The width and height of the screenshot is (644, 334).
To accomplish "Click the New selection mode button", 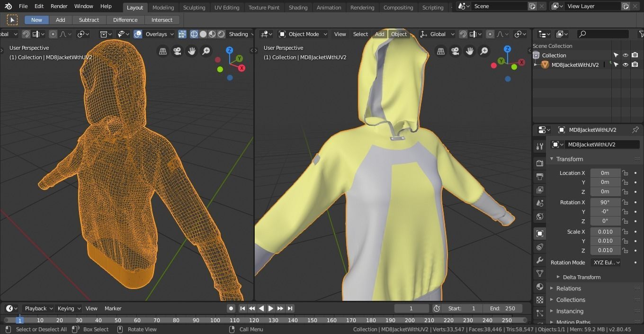I will (x=36, y=20).
